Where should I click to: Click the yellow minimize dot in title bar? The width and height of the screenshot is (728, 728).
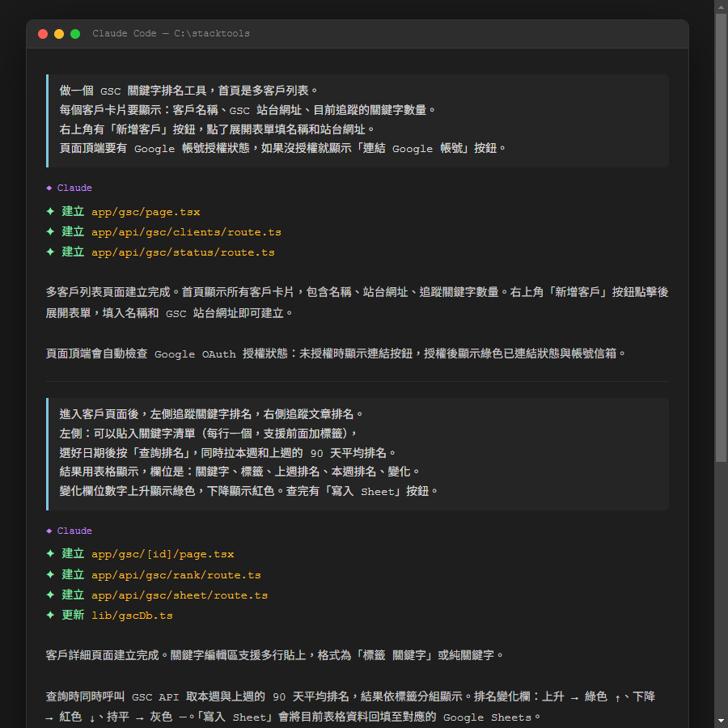(x=59, y=34)
